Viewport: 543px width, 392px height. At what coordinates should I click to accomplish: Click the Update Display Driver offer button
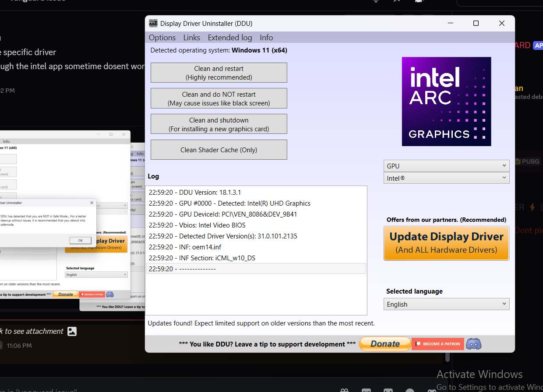click(x=446, y=243)
